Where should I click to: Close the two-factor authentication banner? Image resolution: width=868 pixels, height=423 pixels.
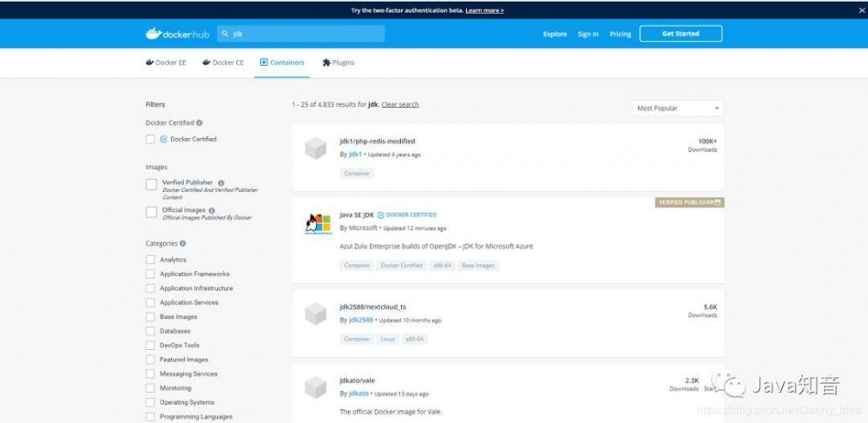click(x=861, y=10)
